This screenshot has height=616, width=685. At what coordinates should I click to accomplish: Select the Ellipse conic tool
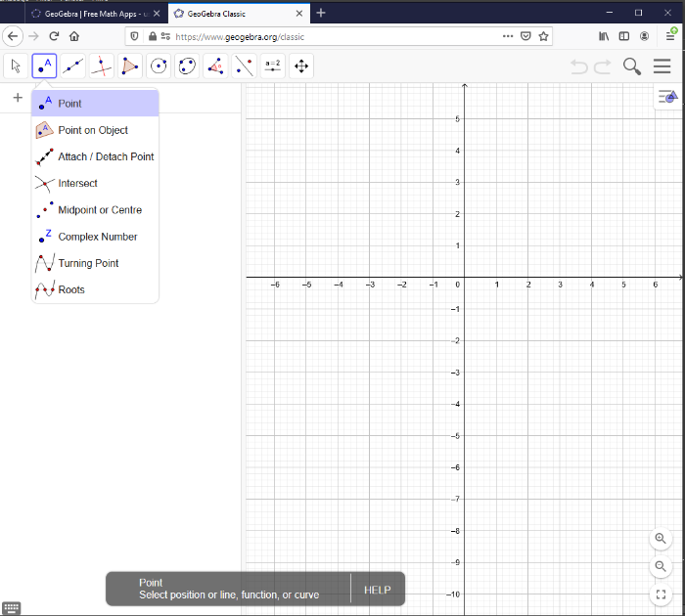pyautogui.click(x=187, y=66)
